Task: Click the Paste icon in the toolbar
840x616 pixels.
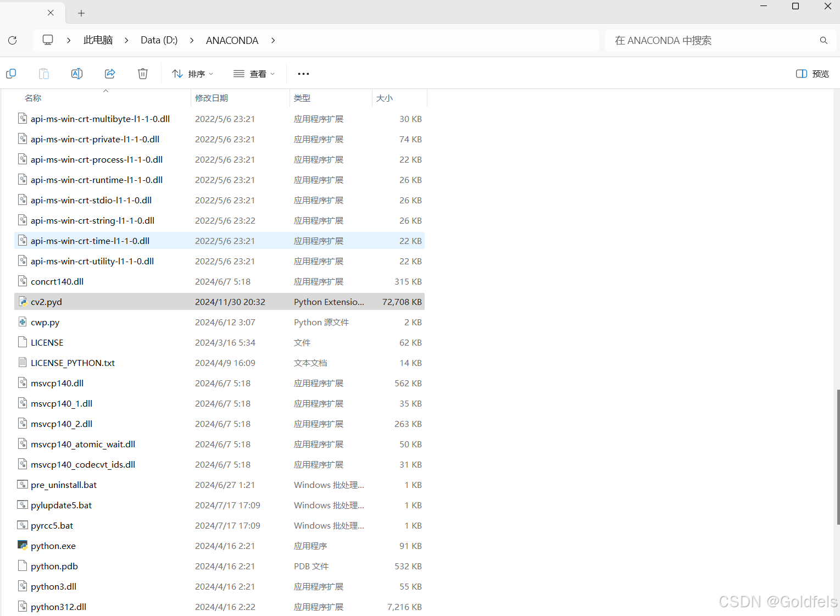Action: (44, 73)
